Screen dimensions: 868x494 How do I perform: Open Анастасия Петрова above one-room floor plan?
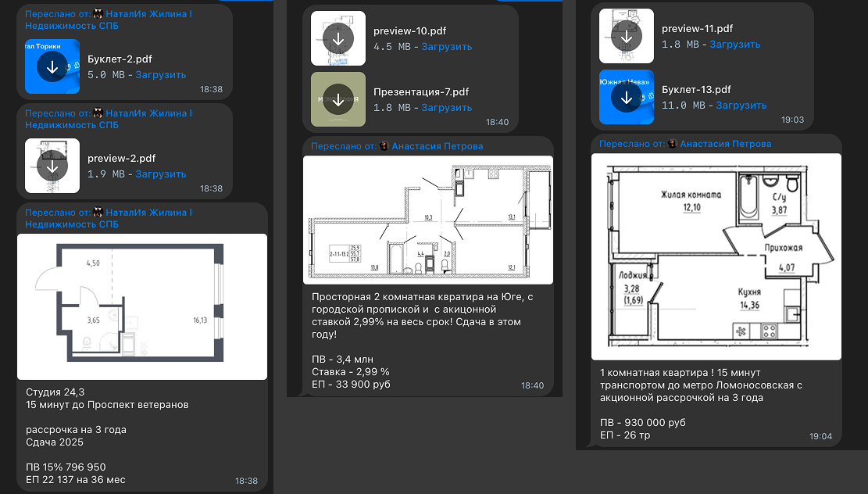tap(725, 144)
